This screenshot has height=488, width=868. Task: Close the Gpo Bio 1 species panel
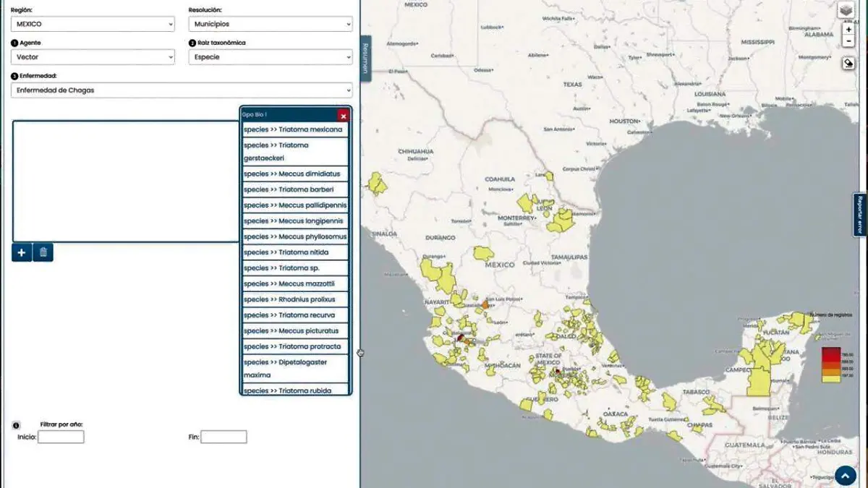[344, 116]
